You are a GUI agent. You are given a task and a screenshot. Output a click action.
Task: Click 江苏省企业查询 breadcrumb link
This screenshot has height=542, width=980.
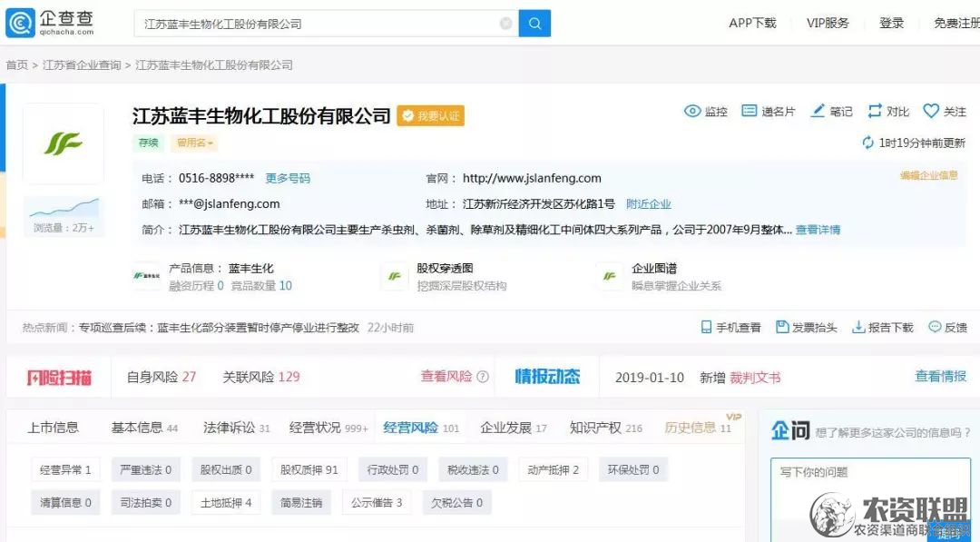(x=82, y=65)
